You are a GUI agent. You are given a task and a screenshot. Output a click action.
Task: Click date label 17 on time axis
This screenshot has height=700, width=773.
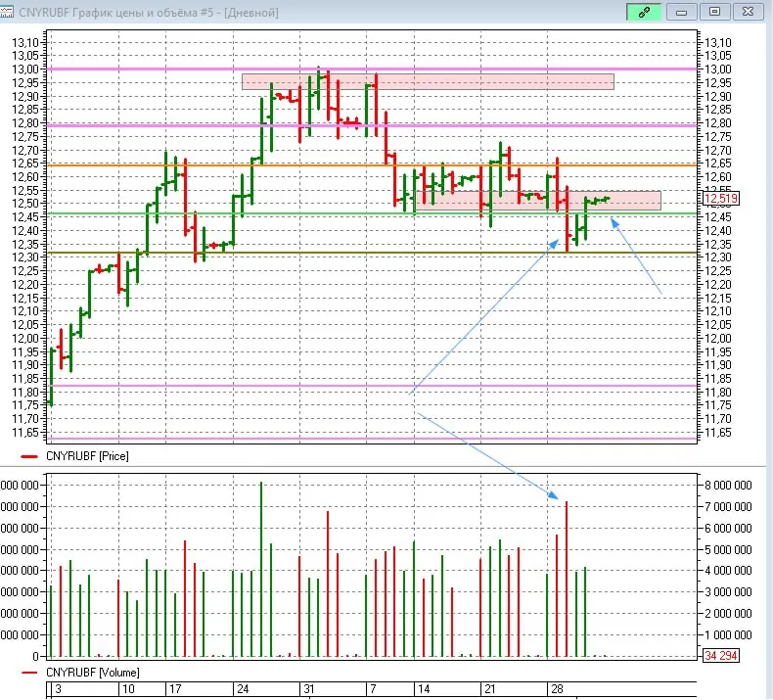[175, 688]
